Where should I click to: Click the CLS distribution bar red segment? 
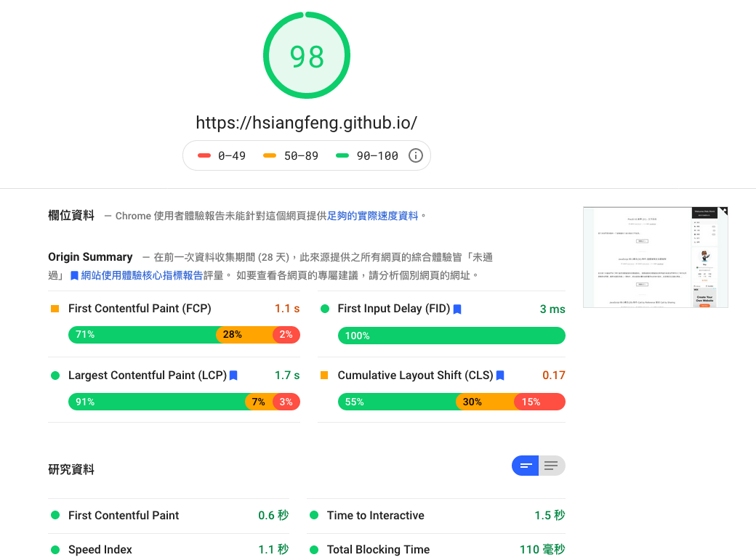539,402
